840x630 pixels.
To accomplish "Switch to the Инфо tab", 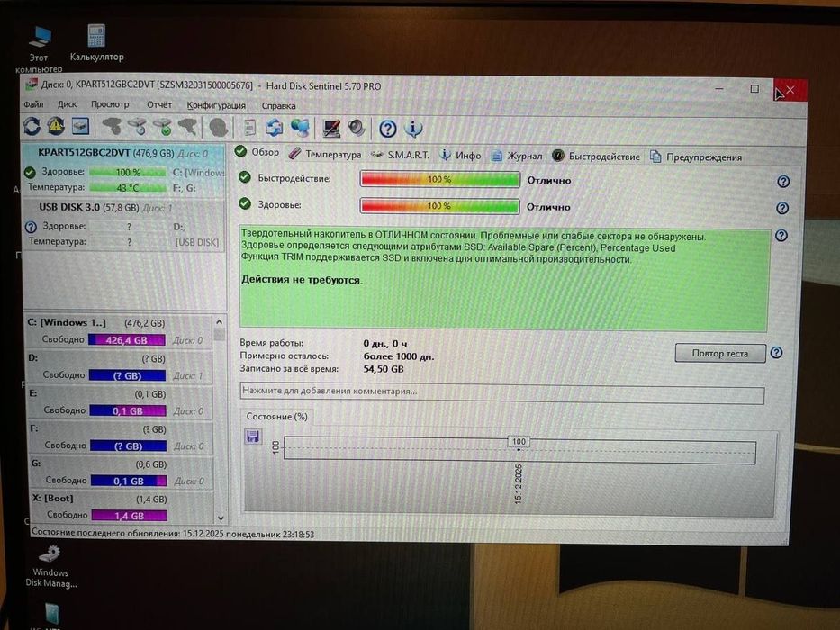I will click(x=460, y=156).
